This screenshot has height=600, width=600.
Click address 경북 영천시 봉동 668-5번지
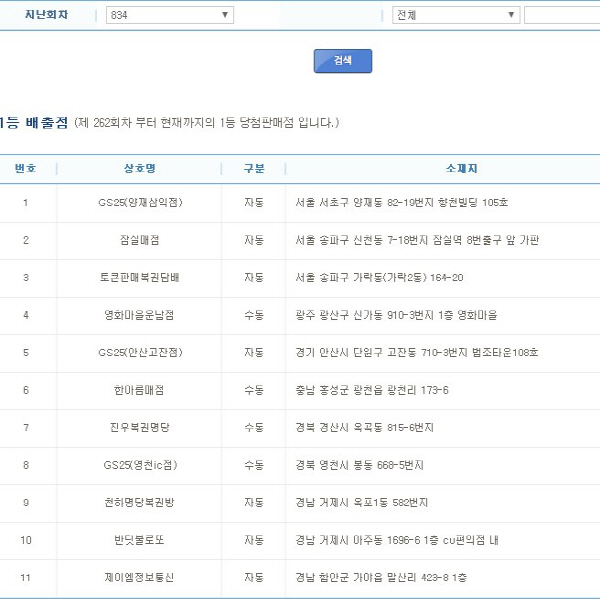point(359,465)
